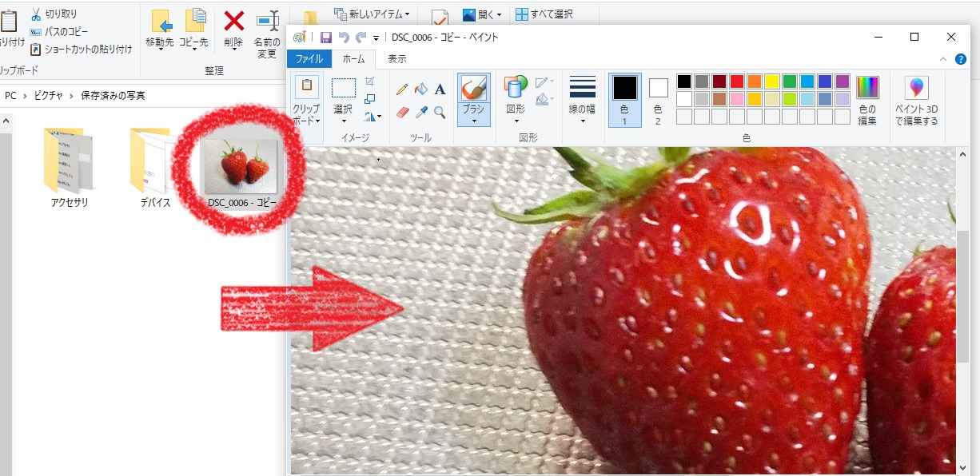Select the アクセサリ folder
Image resolution: width=980 pixels, height=476 pixels.
[x=70, y=168]
